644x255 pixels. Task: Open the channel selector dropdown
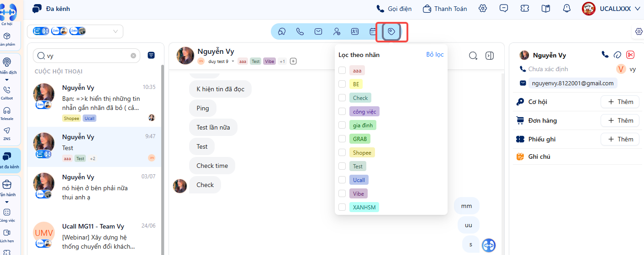[x=75, y=31]
